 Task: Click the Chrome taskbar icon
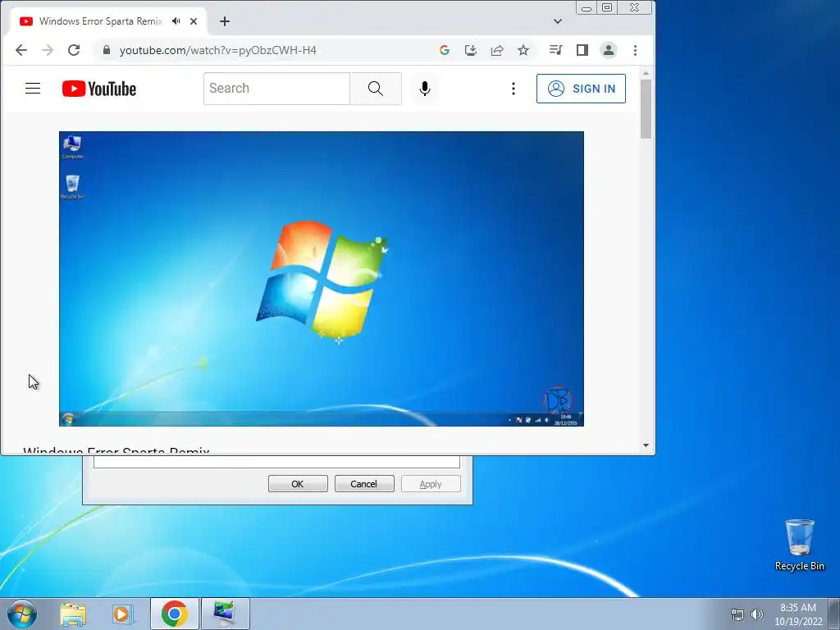174,614
